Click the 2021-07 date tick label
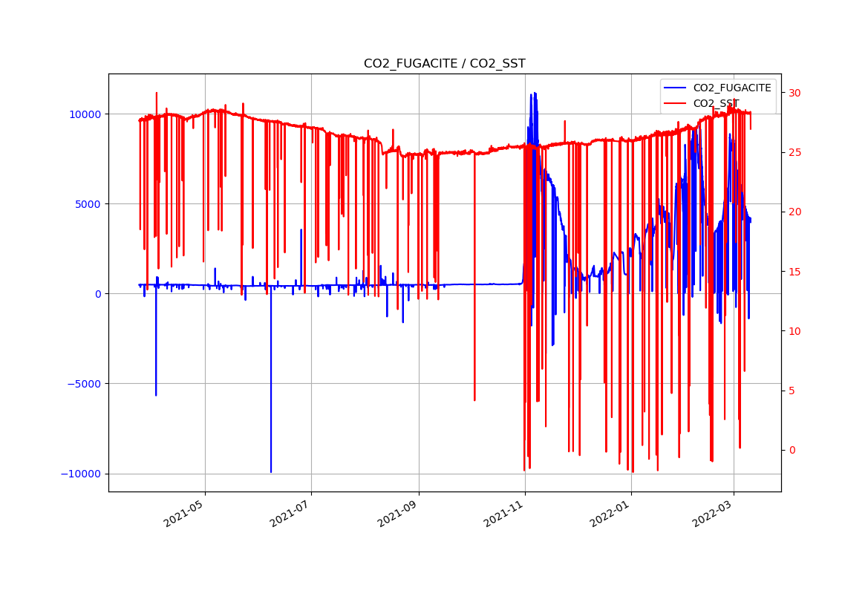The height and width of the screenshot is (614, 868). (x=290, y=512)
